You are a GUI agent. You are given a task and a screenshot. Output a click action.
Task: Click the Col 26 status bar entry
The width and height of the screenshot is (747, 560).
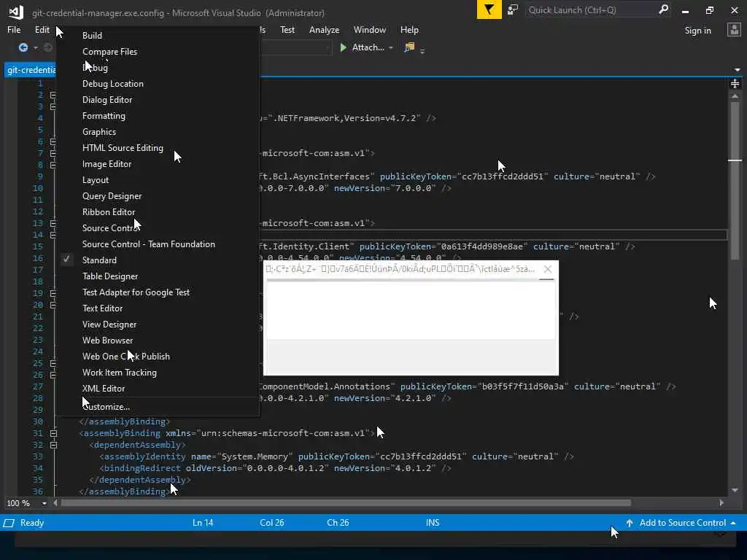[x=272, y=523]
